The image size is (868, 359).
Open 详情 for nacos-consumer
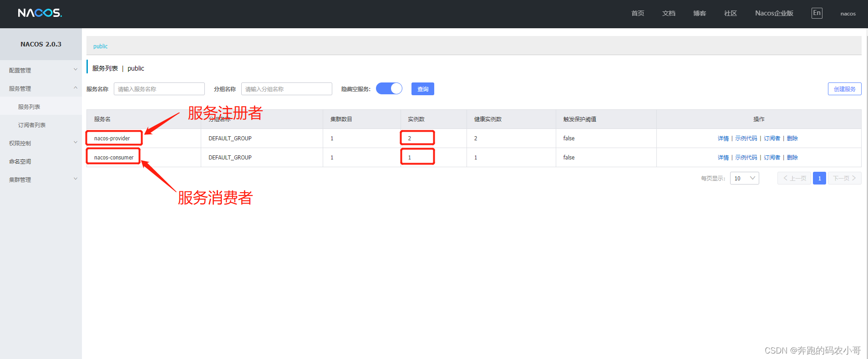[723, 158]
